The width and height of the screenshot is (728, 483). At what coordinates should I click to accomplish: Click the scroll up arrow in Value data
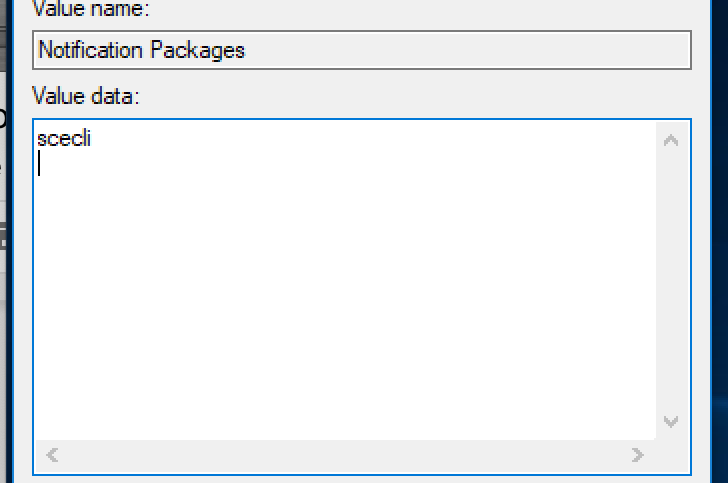click(671, 140)
